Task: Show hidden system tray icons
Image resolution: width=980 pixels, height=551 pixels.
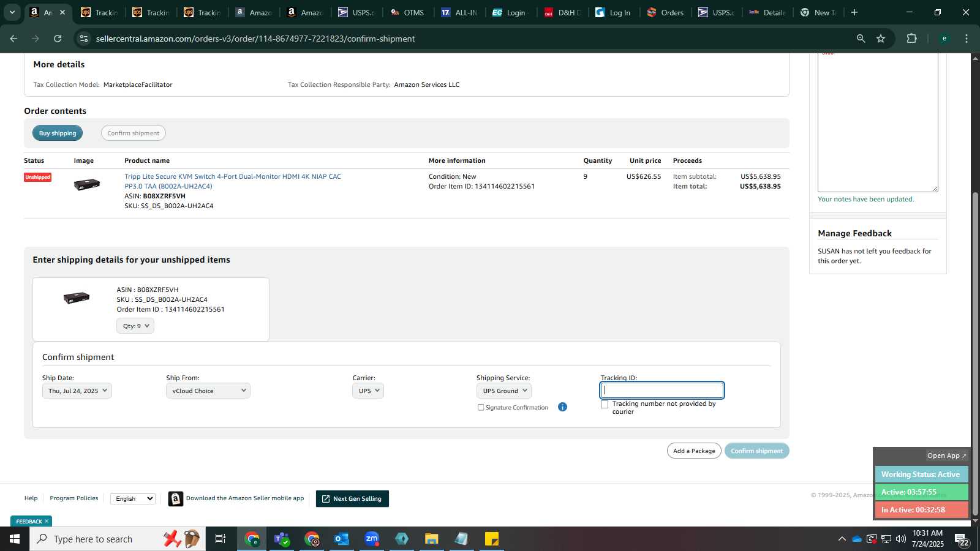Action: coord(842,539)
